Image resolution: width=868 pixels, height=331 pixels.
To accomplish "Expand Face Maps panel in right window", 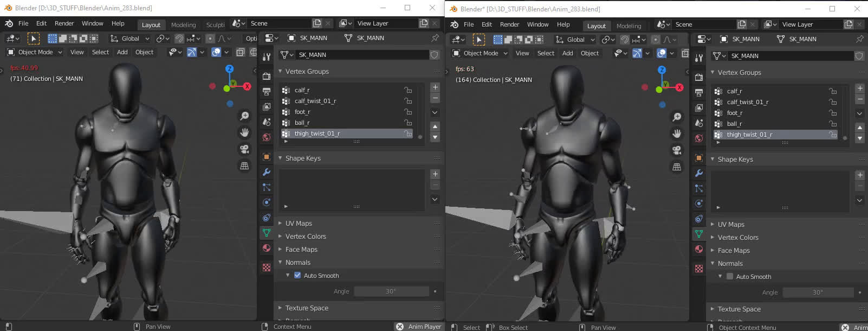I will (734, 250).
